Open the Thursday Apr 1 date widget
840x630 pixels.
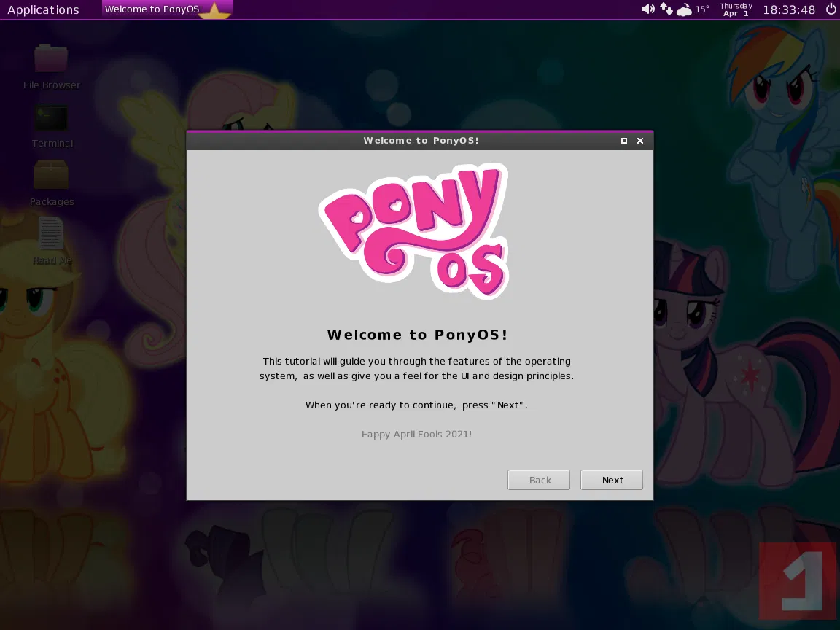coord(736,9)
